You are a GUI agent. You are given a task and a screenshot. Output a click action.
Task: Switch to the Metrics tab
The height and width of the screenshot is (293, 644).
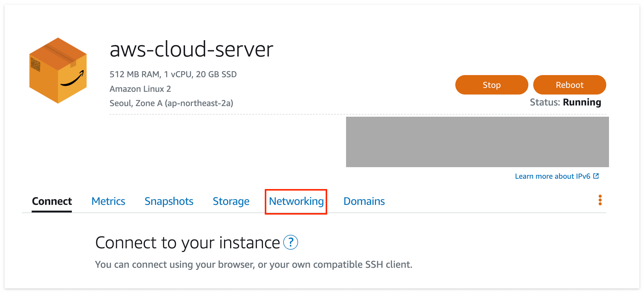(108, 201)
